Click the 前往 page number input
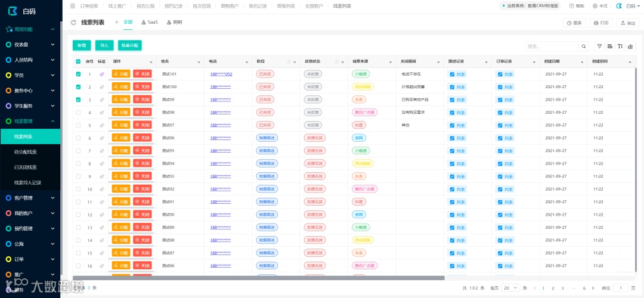Screen dimensions: 644x298 [621, 288]
